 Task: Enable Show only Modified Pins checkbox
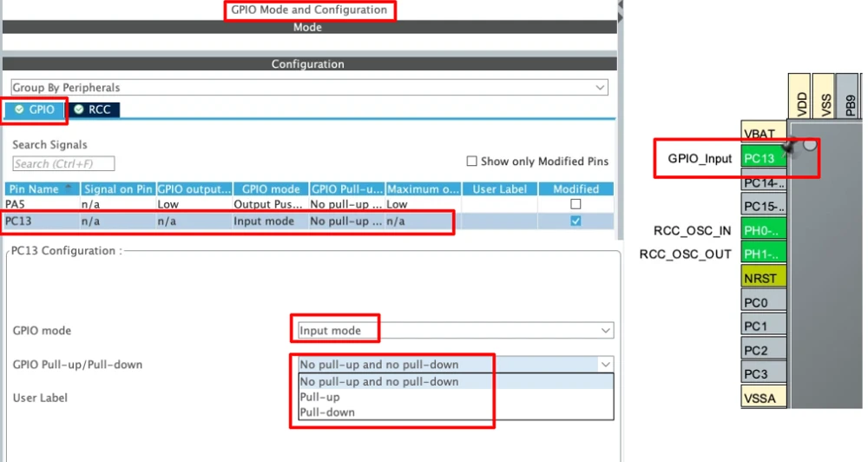point(471,162)
